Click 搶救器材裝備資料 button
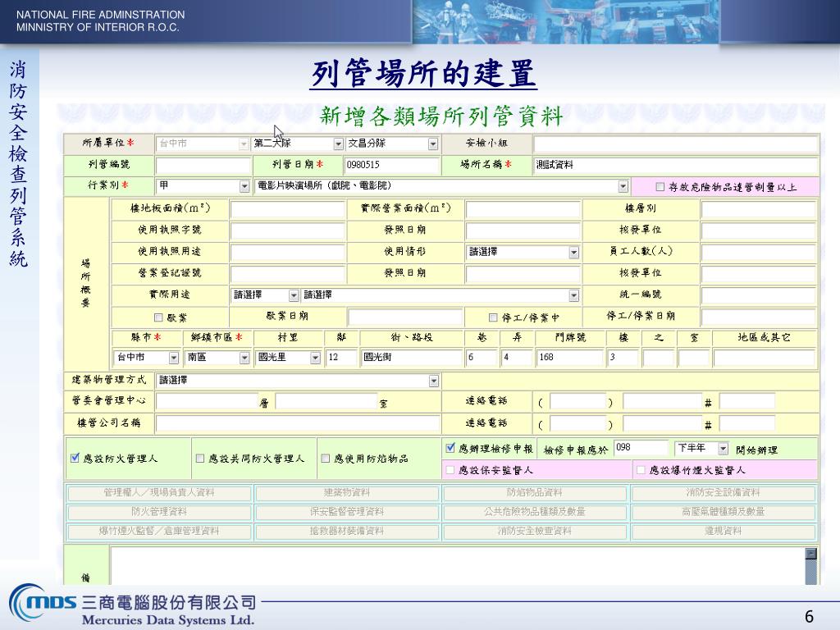Screen dimensions: 840x630 tap(347, 531)
